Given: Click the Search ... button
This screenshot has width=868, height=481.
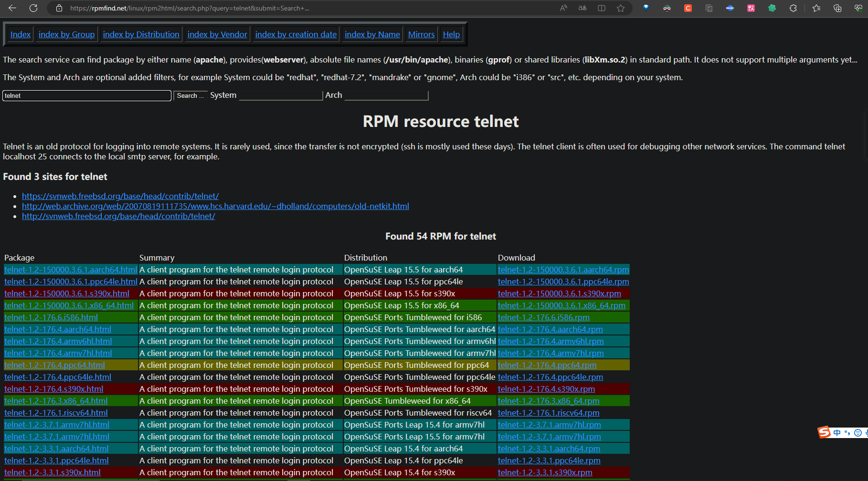Looking at the screenshot, I should 190,96.
